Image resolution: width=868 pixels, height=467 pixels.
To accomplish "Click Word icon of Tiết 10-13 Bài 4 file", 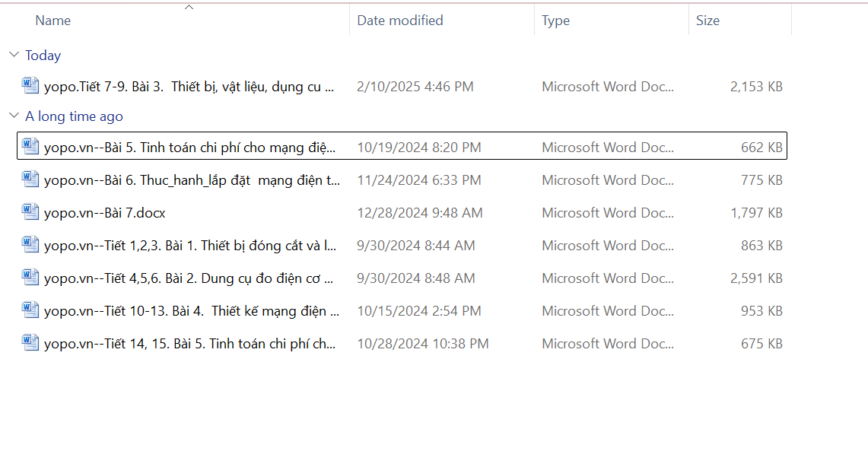I will click(x=30, y=310).
